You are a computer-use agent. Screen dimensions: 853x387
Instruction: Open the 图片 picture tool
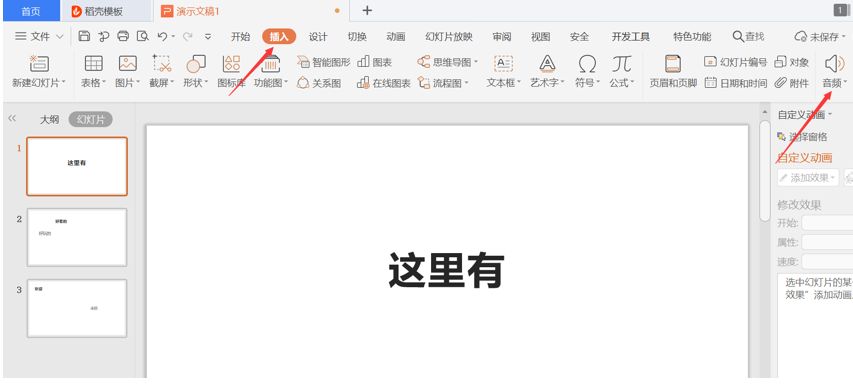point(128,72)
